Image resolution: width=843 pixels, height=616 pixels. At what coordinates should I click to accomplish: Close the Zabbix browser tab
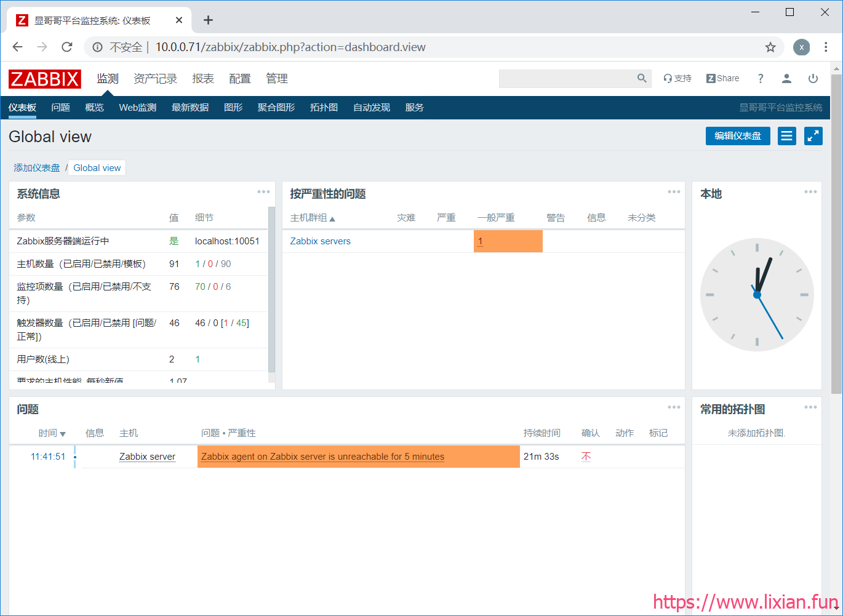tap(179, 20)
